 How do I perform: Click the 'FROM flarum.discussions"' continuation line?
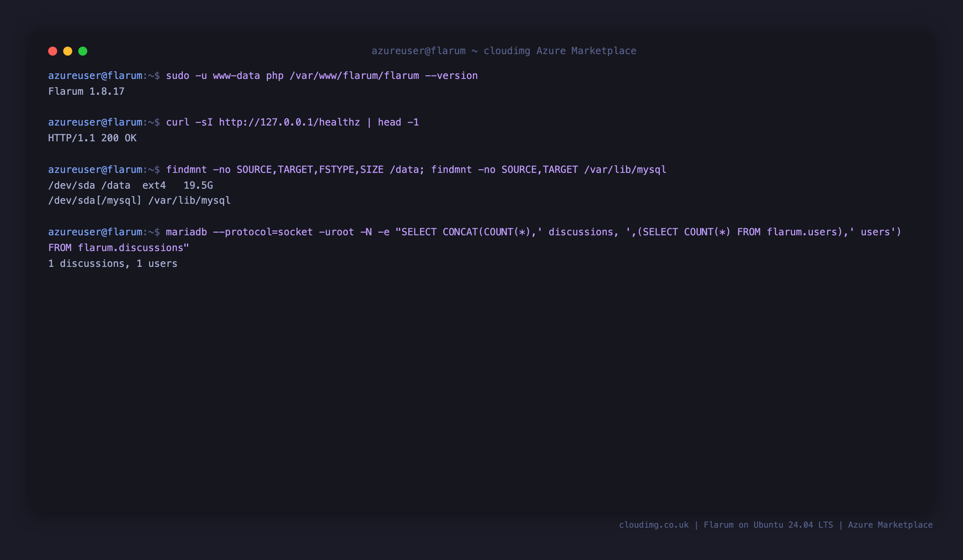(118, 248)
